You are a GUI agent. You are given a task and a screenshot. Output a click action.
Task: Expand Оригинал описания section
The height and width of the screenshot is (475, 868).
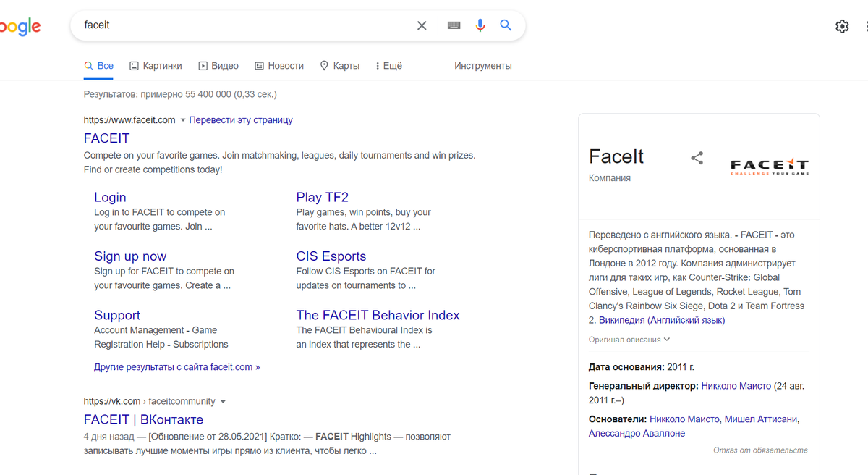(629, 340)
